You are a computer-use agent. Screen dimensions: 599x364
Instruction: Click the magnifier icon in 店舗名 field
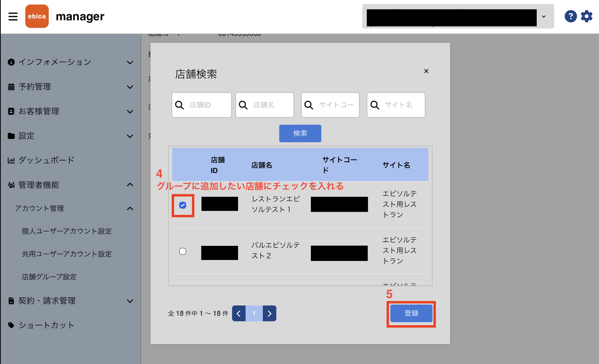tap(243, 105)
